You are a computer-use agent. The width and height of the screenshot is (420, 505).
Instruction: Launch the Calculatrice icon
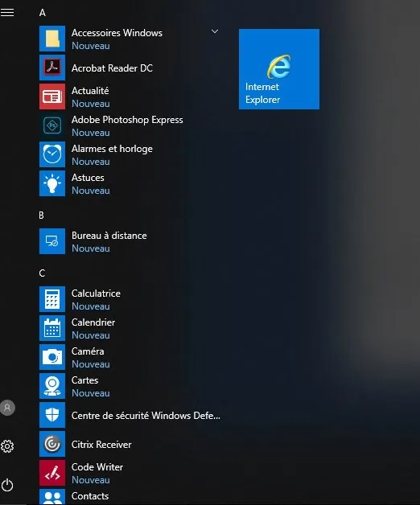coord(52,299)
